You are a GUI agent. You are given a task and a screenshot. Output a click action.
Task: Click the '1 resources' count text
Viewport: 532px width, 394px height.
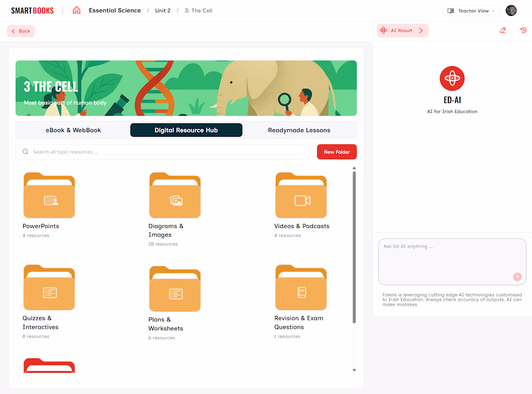click(x=287, y=336)
